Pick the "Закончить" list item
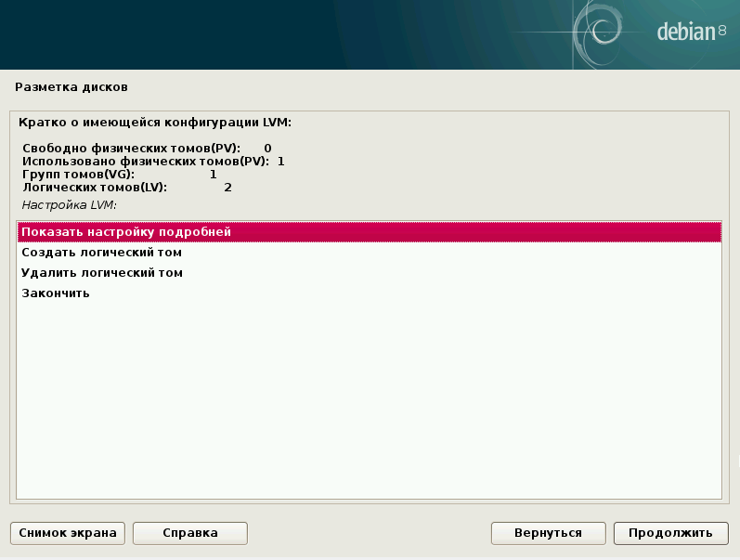Screen dimensions: 740x560 (56, 293)
